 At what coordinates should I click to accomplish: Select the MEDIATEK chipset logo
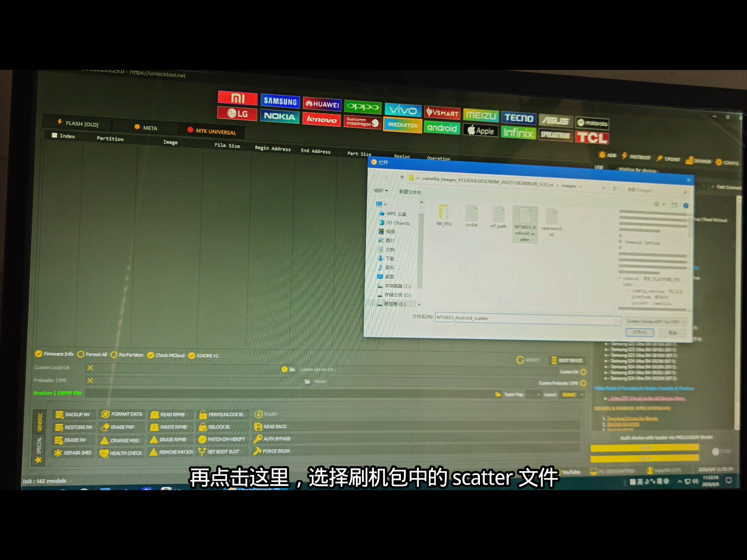tap(403, 125)
